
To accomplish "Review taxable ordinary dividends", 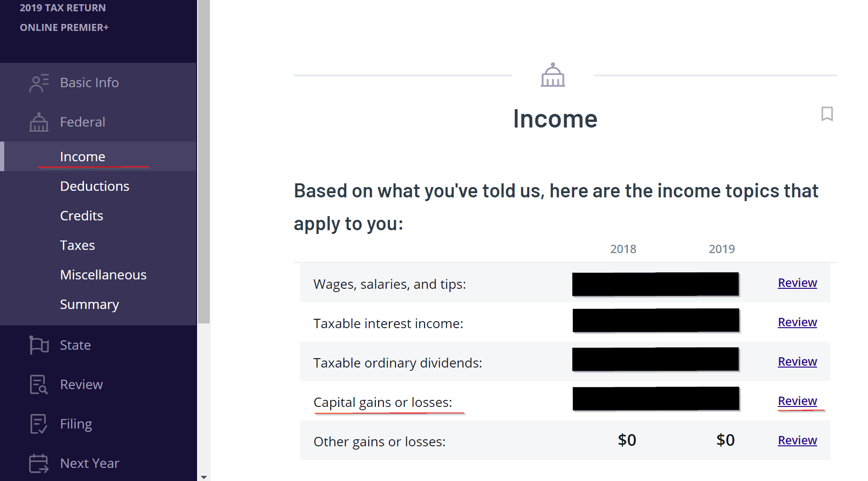I will click(797, 361).
